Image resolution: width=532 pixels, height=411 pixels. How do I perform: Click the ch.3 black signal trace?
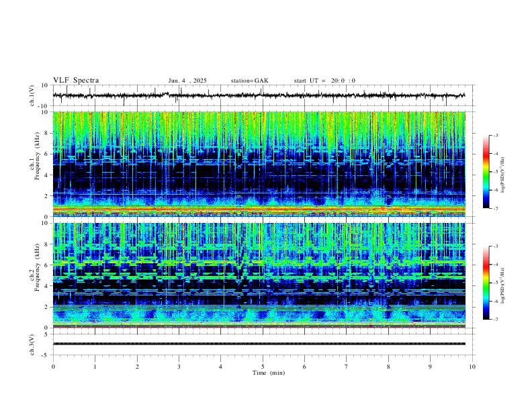click(x=259, y=344)
